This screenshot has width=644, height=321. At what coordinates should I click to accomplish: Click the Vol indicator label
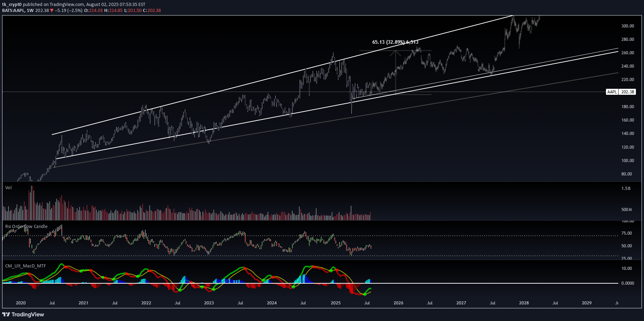8,188
